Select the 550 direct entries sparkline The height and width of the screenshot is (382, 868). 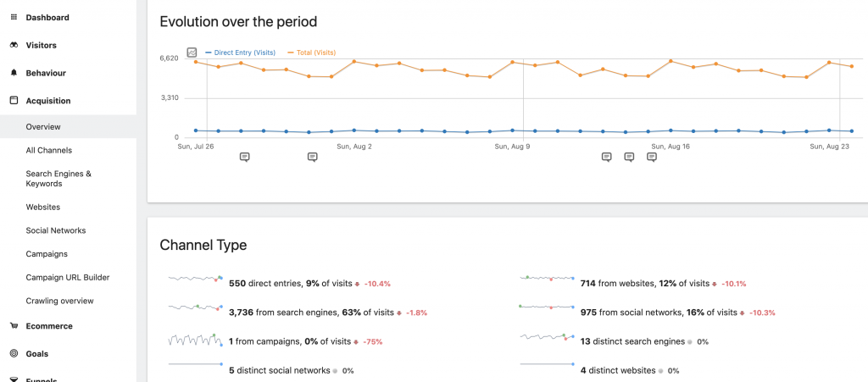(195, 279)
